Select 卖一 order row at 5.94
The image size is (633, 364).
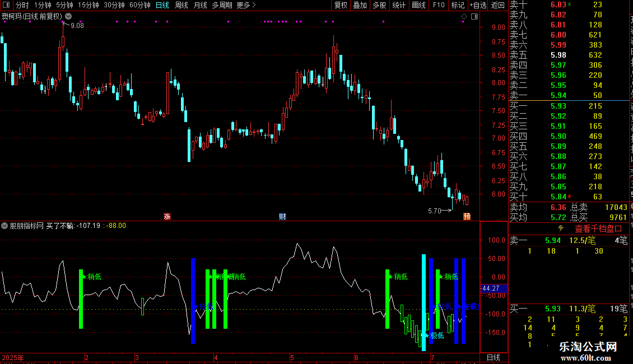point(569,95)
